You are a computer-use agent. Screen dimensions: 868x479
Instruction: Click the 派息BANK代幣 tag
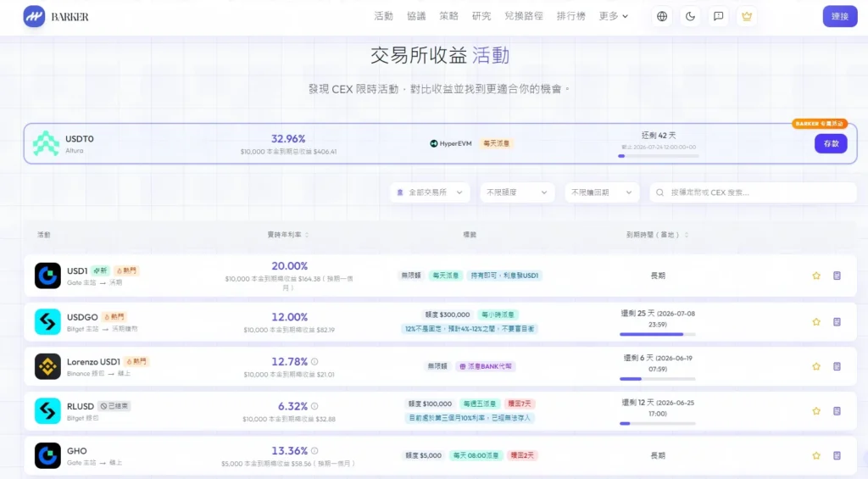[x=486, y=366]
